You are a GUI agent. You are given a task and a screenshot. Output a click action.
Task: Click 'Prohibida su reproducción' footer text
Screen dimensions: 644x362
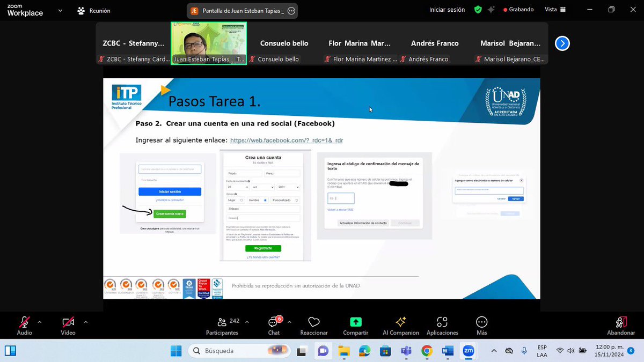pyautogui.click(x=296, y=286)
